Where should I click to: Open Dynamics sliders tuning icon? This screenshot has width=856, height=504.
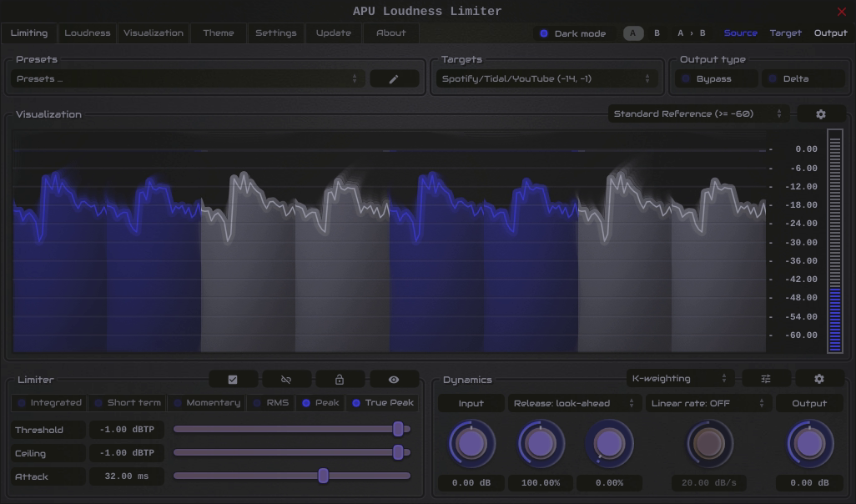pyautogui.click(x=766, y=379)
